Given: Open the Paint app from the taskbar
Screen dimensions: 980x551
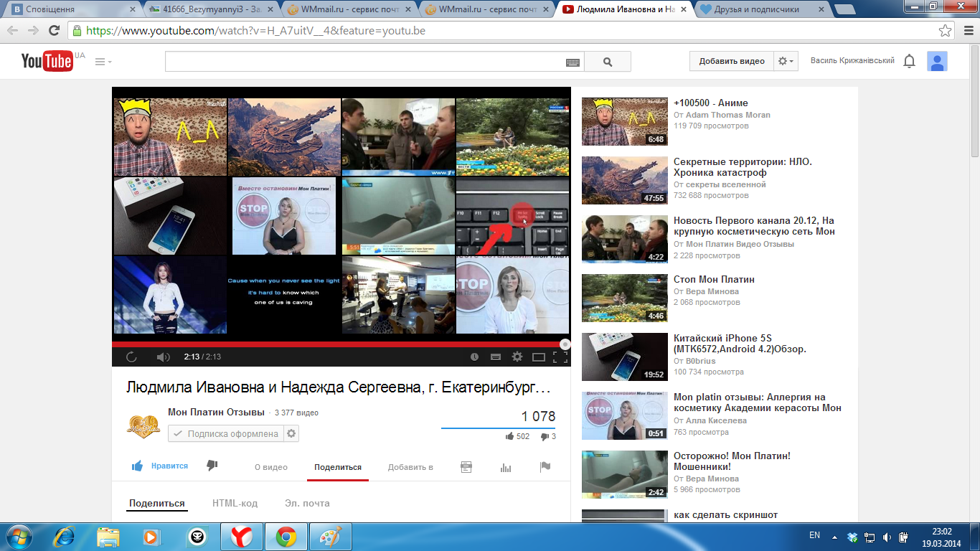Looking at the screenshot, I should 331,537.
